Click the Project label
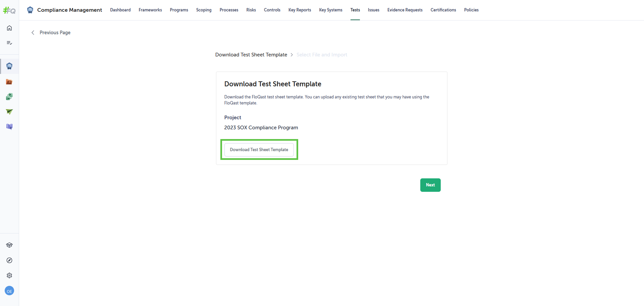This screenshot has height=306, width=644. [x=233, y=118]
